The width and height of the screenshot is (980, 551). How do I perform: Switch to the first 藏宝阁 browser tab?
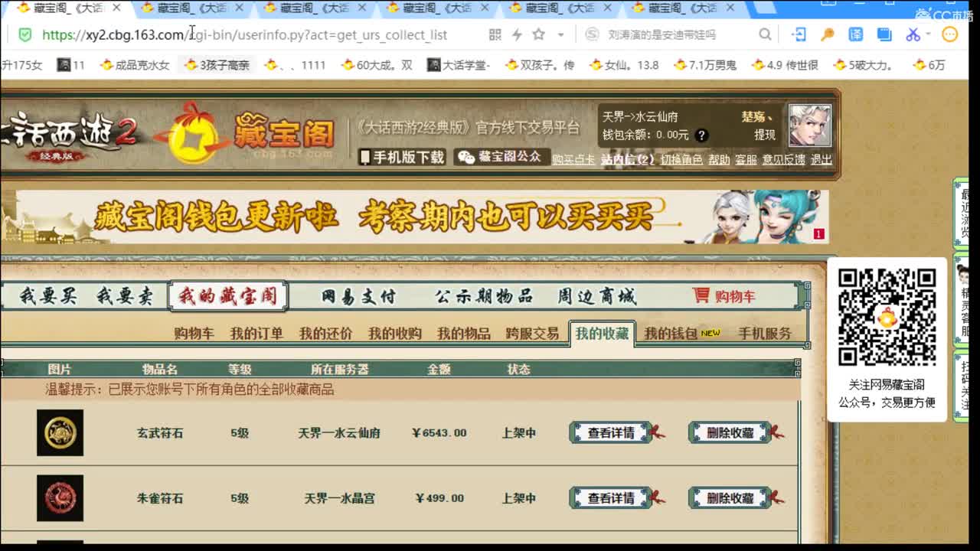69,8
